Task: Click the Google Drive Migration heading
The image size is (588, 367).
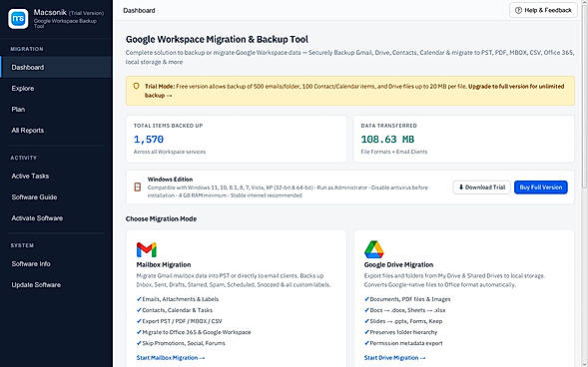Action: point(398,264)
